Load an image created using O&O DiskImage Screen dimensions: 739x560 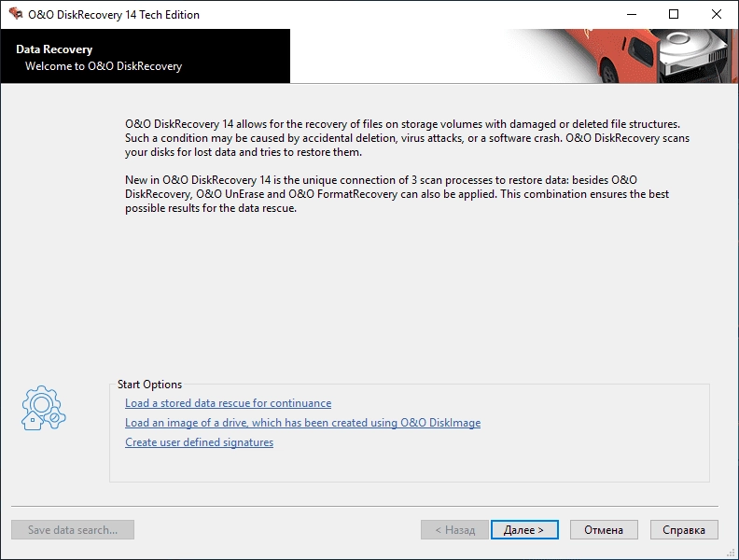[302, 423]
